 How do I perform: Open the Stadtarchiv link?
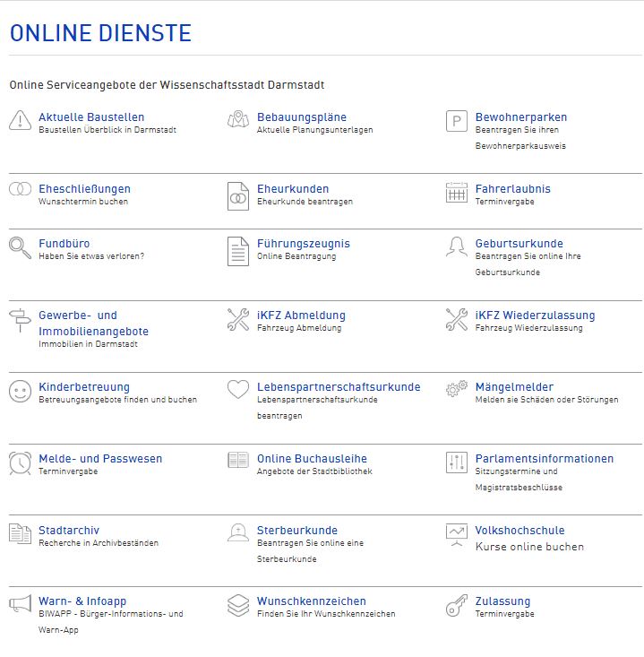(x=68, y=531)
